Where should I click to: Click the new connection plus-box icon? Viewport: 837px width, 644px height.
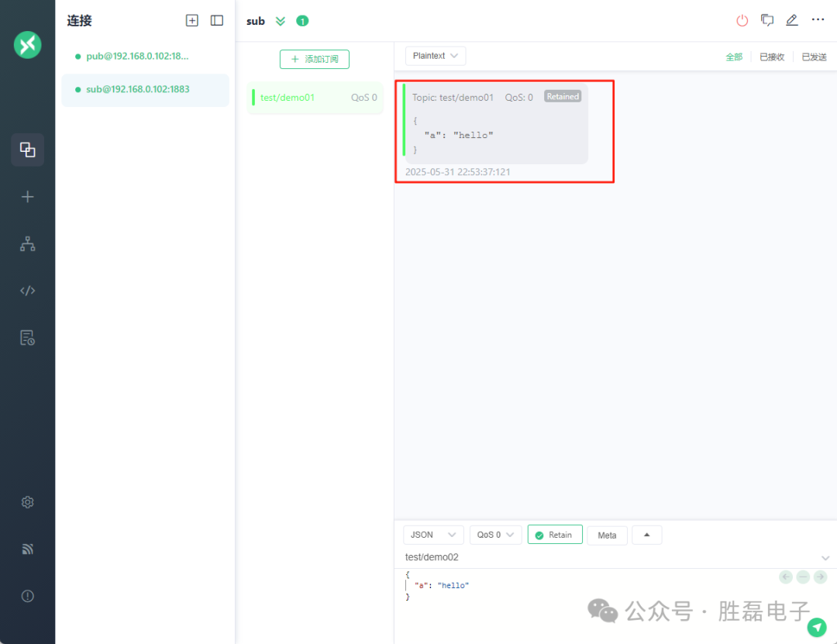click(191, 20)
